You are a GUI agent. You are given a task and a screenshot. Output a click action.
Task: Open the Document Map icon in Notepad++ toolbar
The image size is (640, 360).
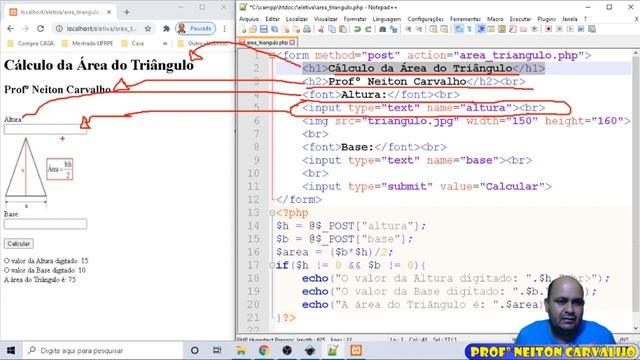[502, 29]
